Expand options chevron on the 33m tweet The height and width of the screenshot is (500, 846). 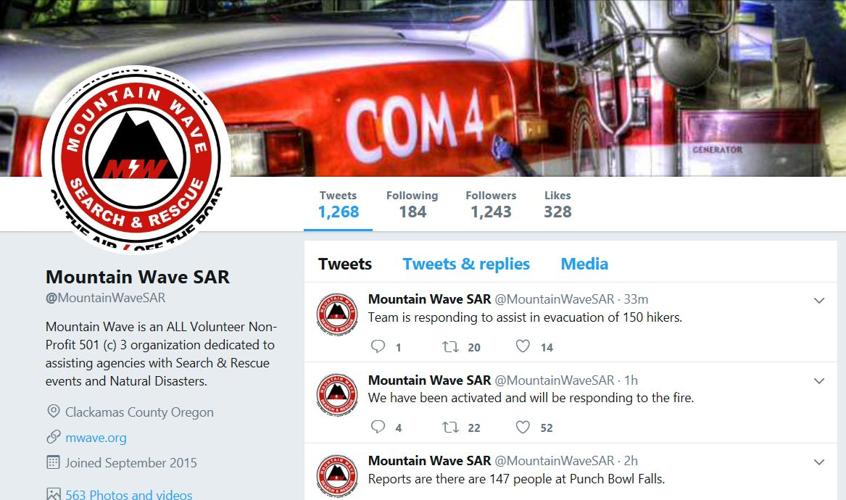pyautogui.click(x=819, y=300)
